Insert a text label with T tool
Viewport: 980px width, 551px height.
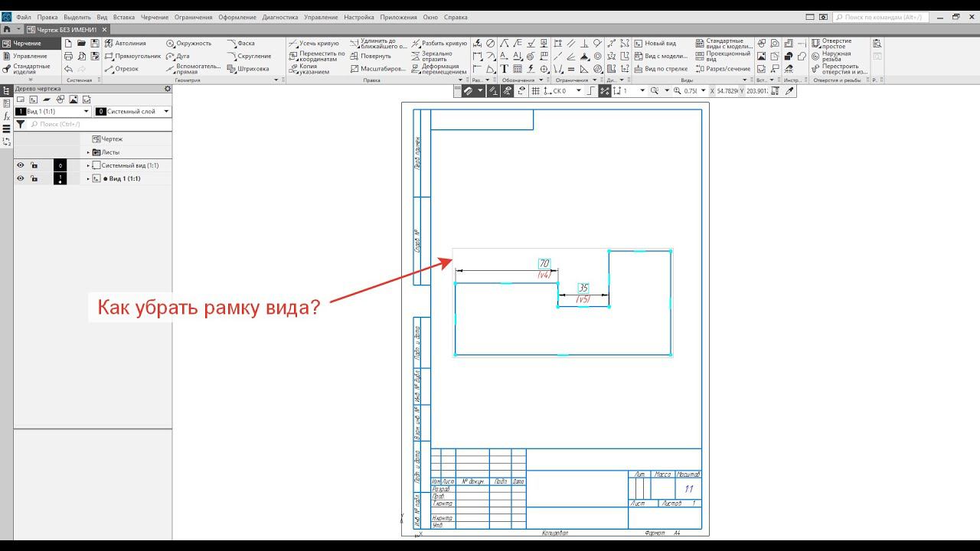coord(504,69)
